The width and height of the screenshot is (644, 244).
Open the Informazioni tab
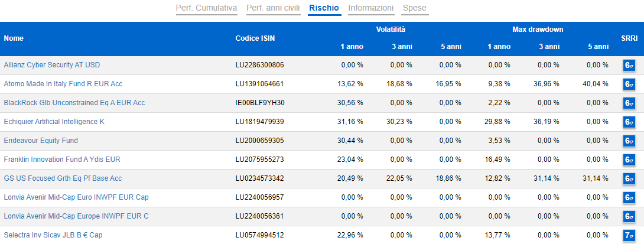tap(371, 8)
